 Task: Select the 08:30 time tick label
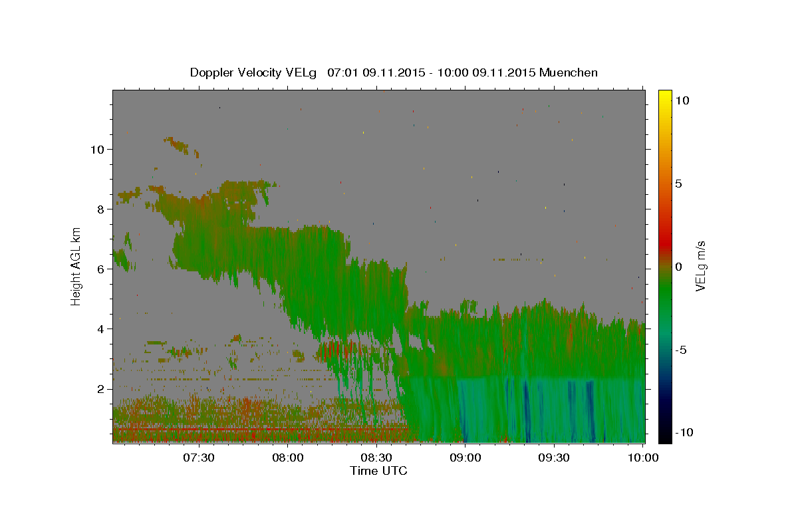(x=376, y=458)
